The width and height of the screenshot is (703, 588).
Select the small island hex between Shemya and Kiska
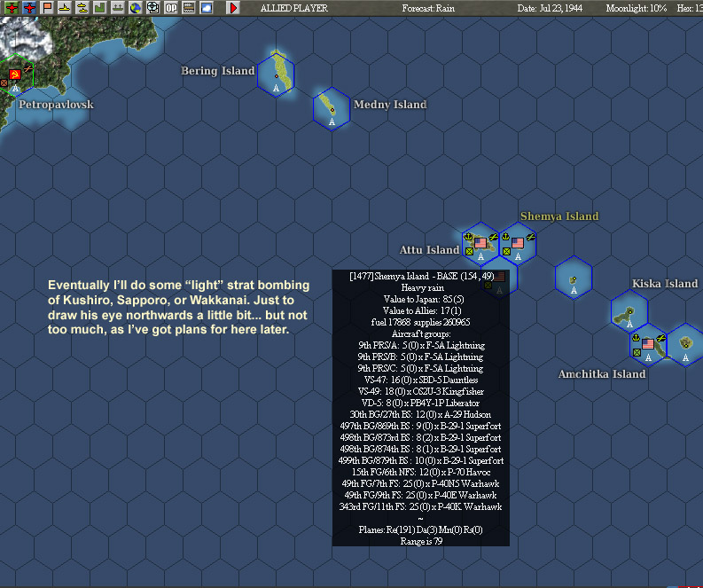(574, 278)
